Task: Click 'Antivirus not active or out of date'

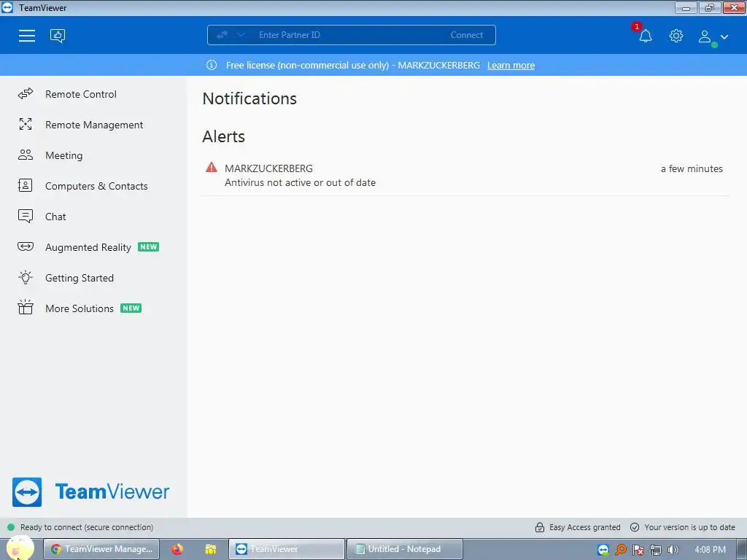Action: pyautogui.click(x=300, y=183)
